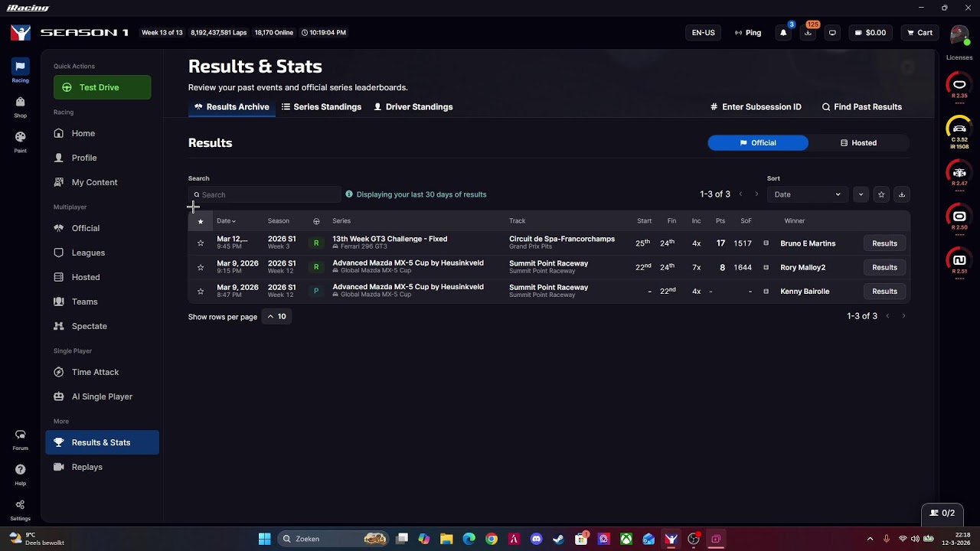Open the Cart button
Viewport: 980px width, 551px height.
920,33
